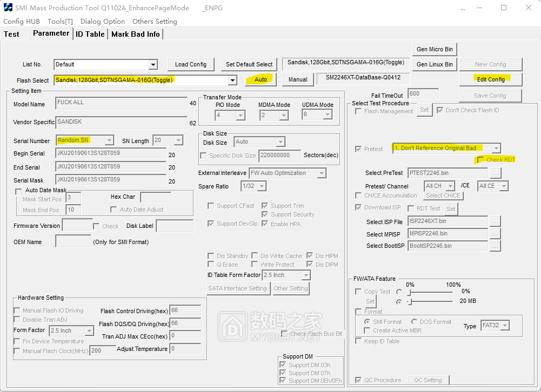The height and width of the screenshot is (392, 541).
Task: Open the UDMA Mode dropdown
Action: (328, 114)
